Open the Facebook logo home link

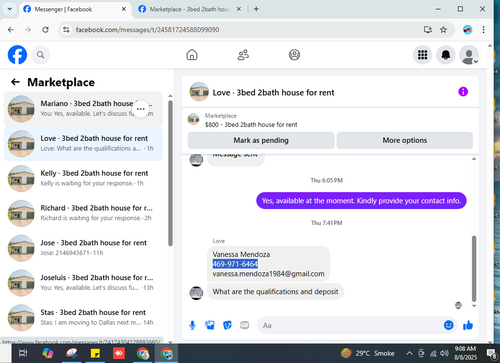pos(17,55)
